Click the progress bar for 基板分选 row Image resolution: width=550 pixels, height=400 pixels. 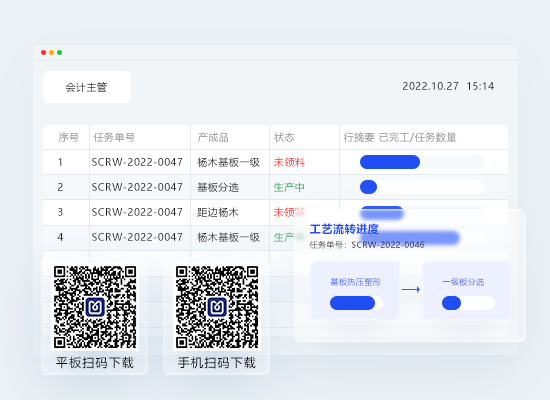point(422,187)
